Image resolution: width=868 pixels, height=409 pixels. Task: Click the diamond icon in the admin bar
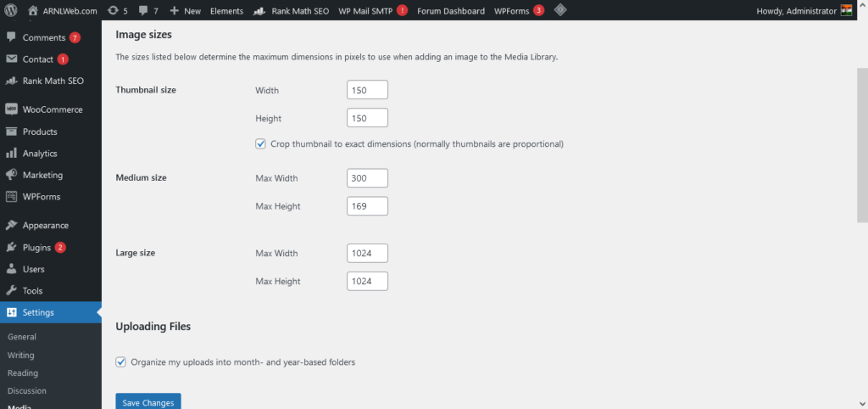[x=560, y=11]
